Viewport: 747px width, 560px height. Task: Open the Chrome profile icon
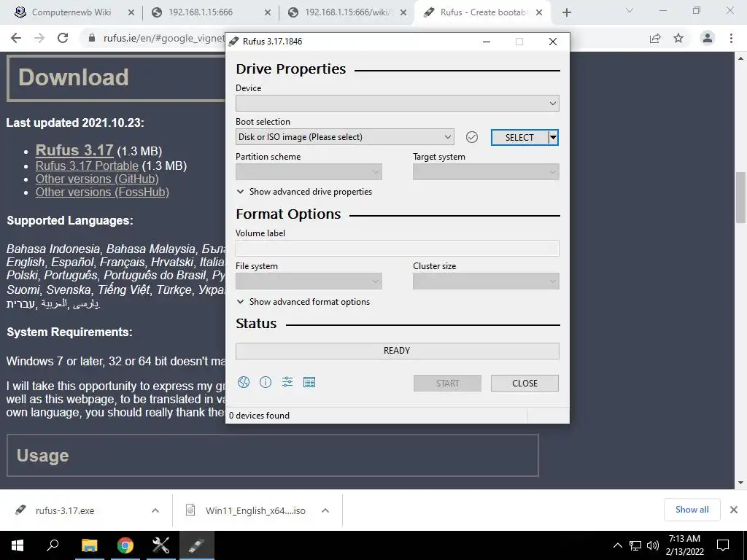(708, 38)
